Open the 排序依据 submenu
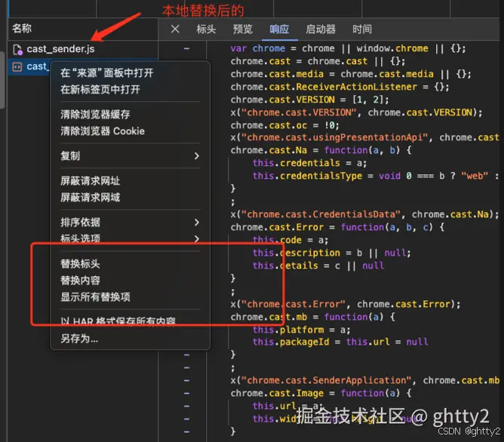504x442 pixels. click(x=131, y=223)
